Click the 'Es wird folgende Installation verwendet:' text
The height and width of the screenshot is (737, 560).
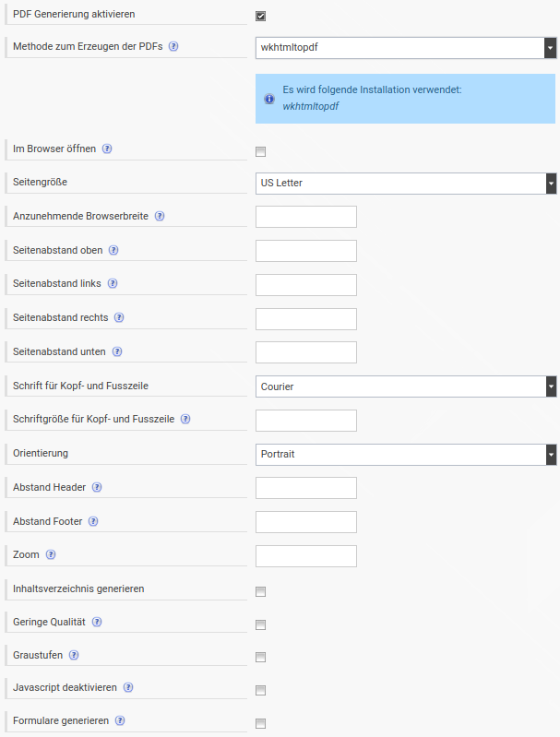pos(372,89)
